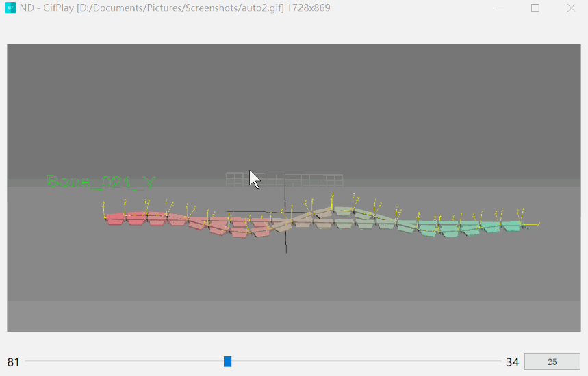The height and width of the screenshot is (376, 588).
Task: Click the window title file path text
Action: point(205,8)
